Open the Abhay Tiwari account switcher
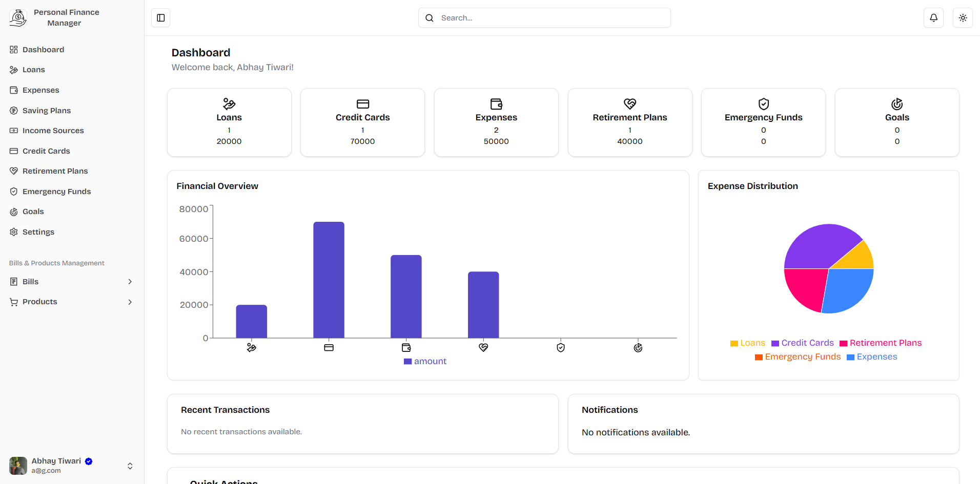 (x=130, y=466)
